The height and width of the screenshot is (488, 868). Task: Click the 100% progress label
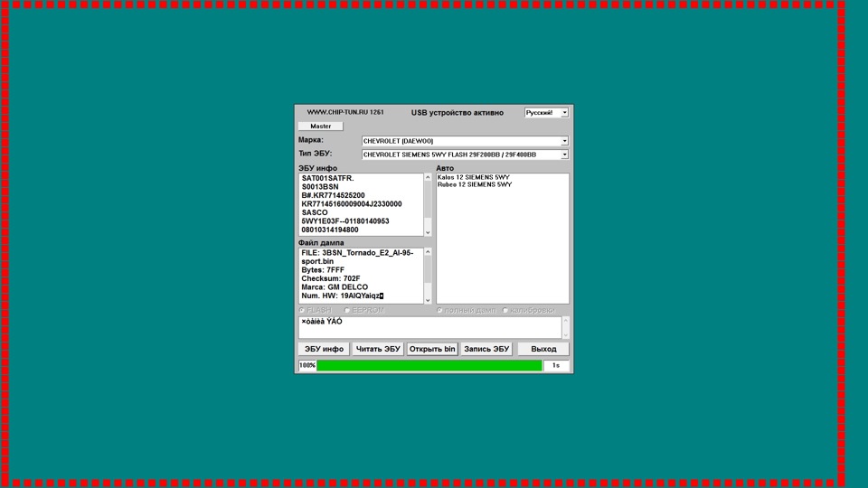click(307, 365)
